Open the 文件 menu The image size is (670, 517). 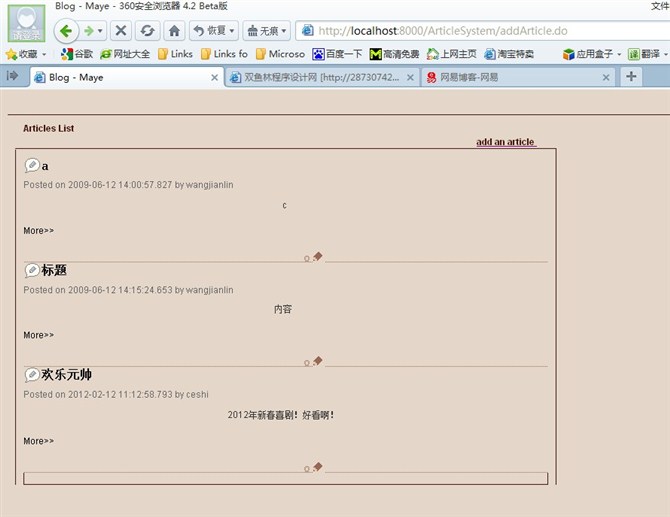(x=660, y=6)
